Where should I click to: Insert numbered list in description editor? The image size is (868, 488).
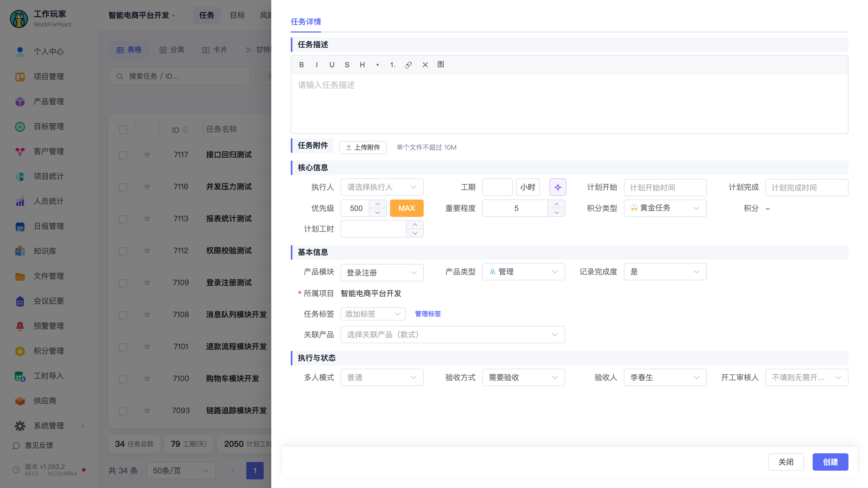click(392, 65)
